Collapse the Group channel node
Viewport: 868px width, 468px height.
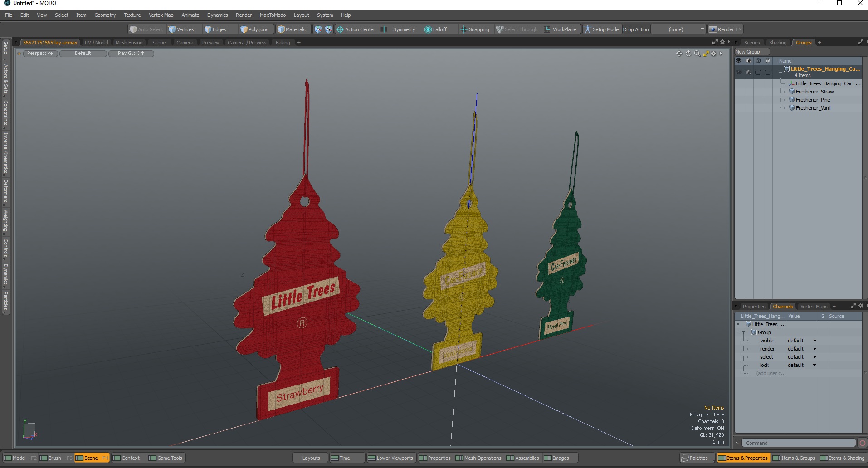click(744, 332)
